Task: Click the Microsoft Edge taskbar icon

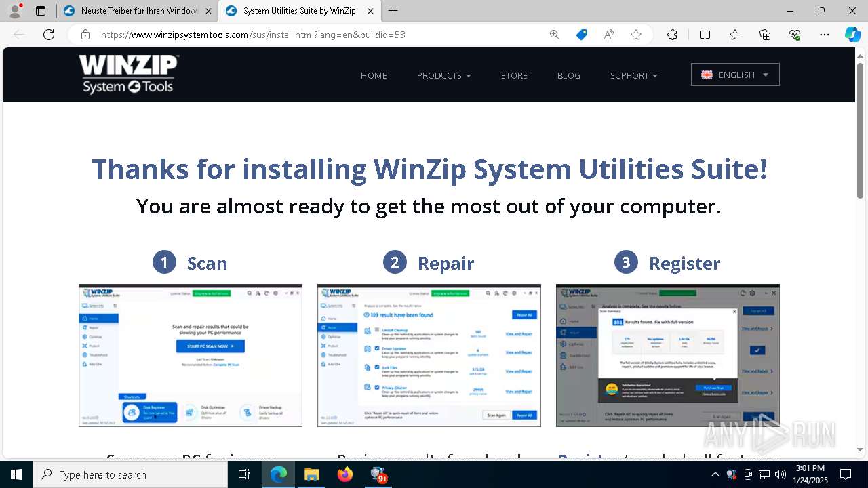Action: [279, 474]
